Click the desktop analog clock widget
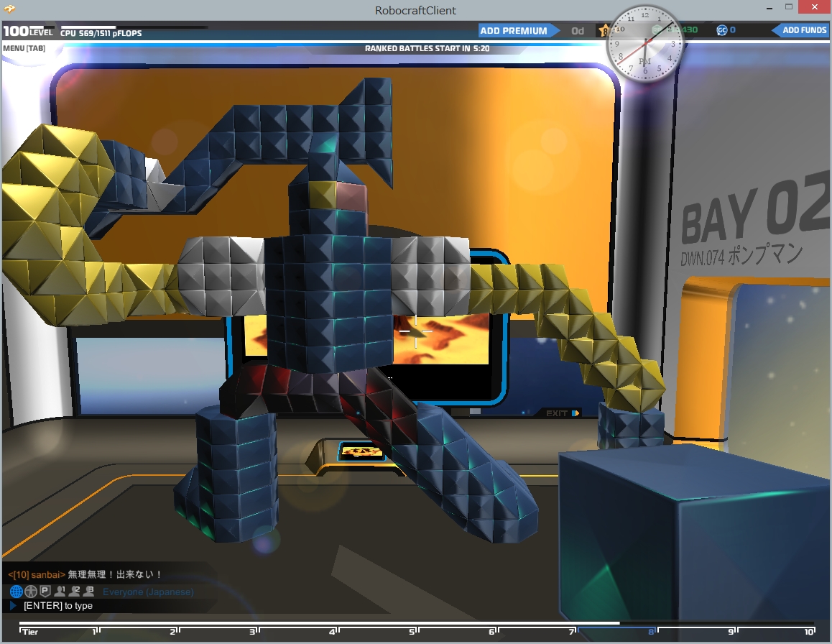The image size is (832, 644). pyautogui.click(x=644, y=44)
